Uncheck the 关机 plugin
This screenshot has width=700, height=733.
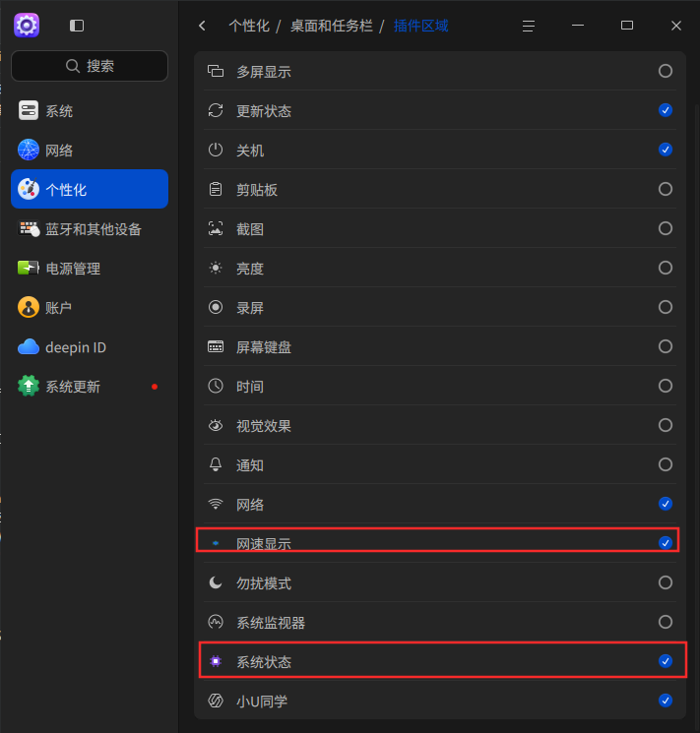click(666, 150)
